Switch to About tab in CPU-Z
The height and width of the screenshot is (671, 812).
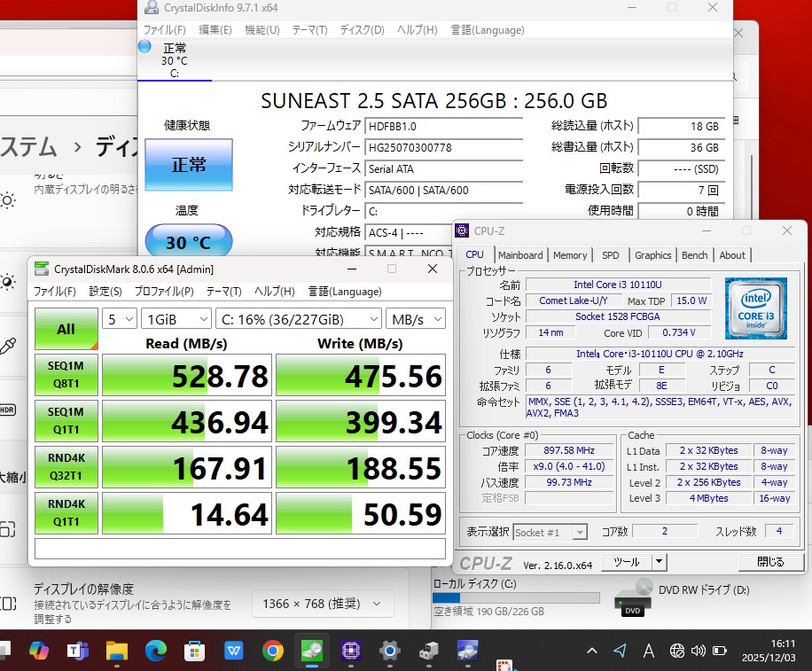click(731, 255)
